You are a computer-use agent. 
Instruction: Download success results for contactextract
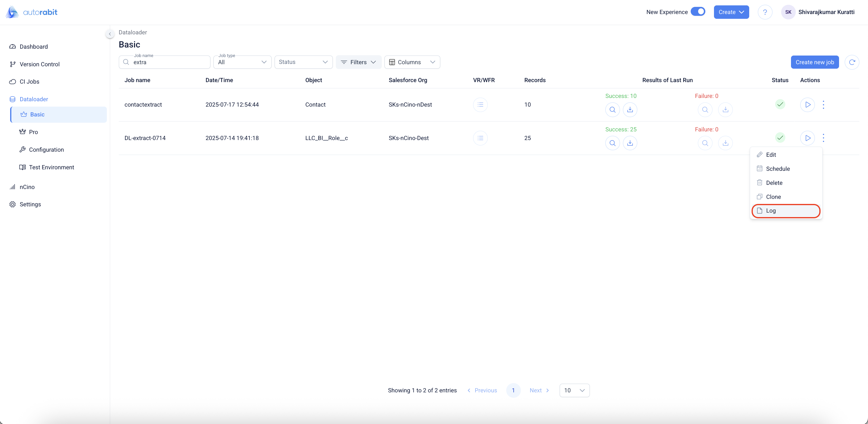pyautogui.click(x=630, y=110)
